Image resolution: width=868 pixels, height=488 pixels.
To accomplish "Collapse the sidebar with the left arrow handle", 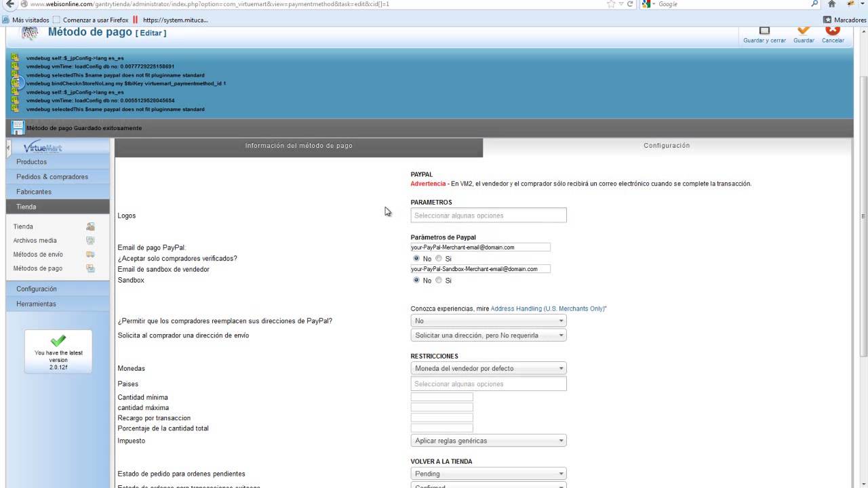I will [x=9, y=147].
